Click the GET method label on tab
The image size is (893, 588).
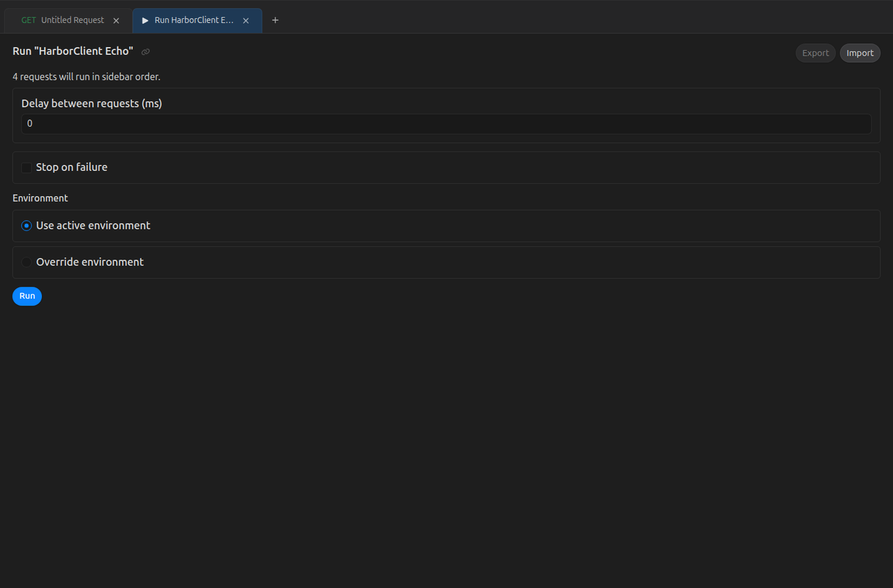coord(29,20)
